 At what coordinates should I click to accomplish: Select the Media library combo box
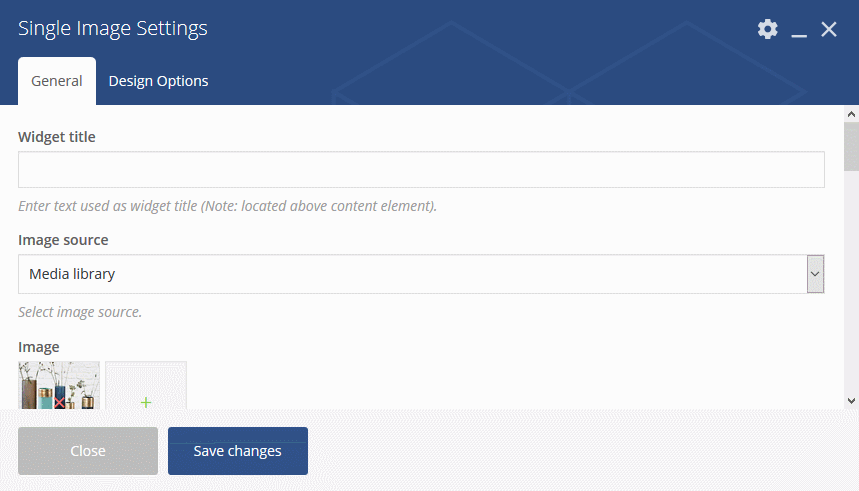point(412,274)
